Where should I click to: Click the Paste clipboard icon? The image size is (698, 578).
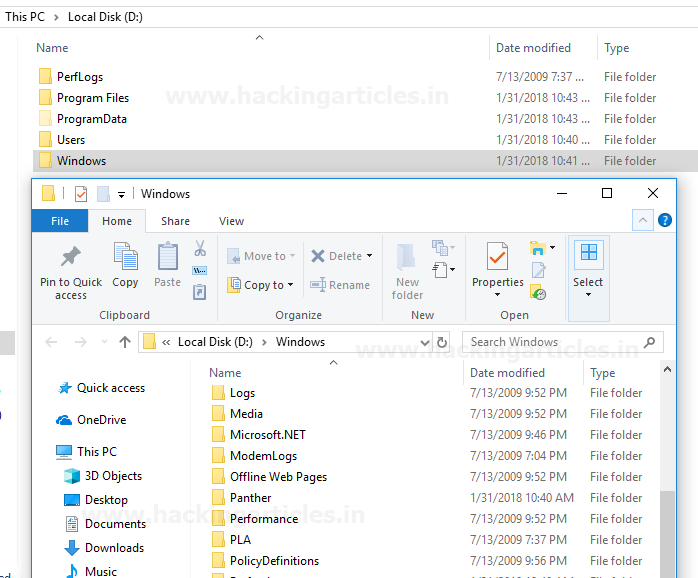pos(168,256)
